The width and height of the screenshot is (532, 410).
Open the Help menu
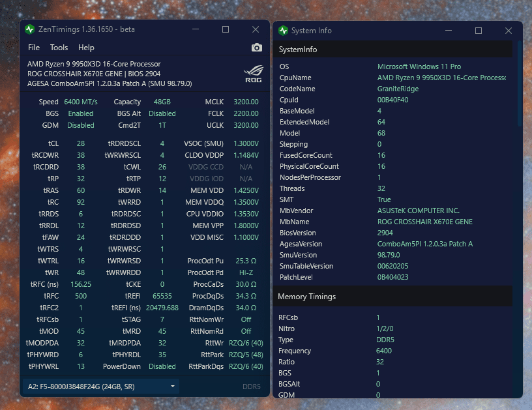click(x=86, y=48)
